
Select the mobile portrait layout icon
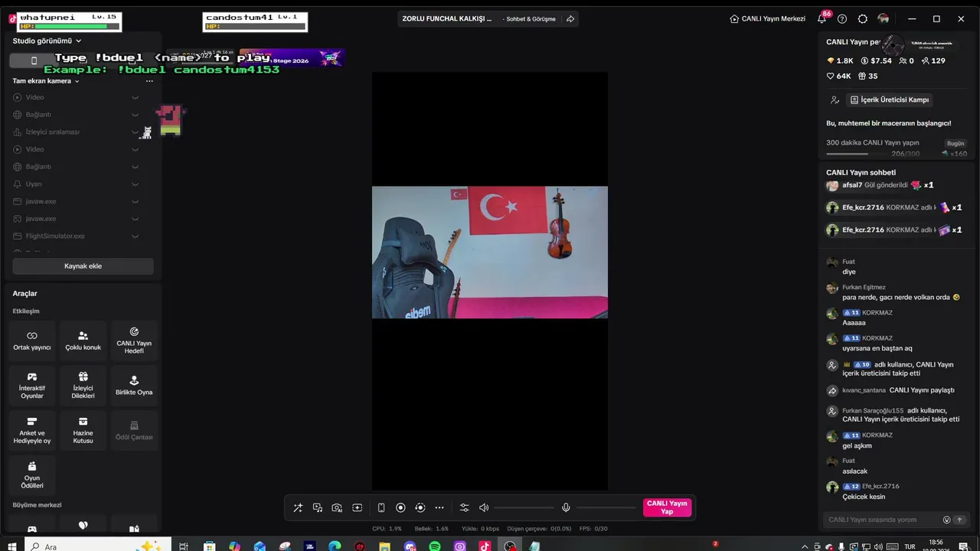click(x=34, y=60)
